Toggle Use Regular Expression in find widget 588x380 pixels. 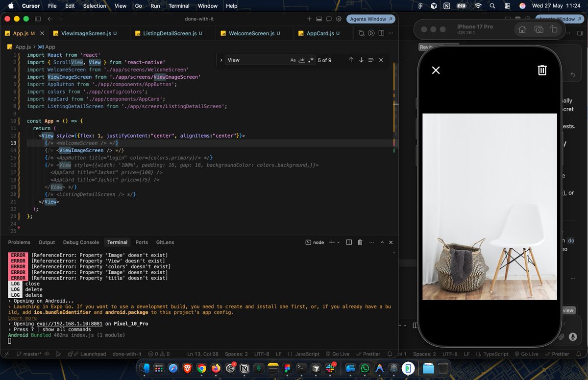[x=311, y=60]
